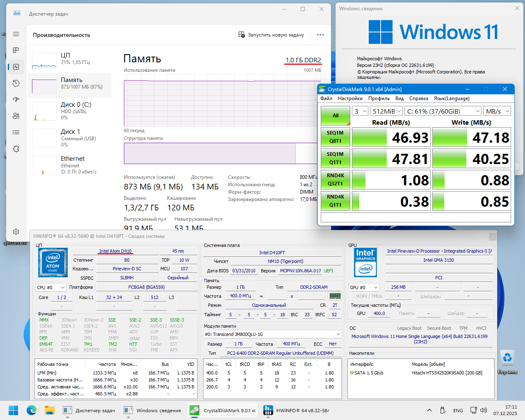Click the Task Manager title bar app icon
Image resolution: width=525 pixels, height=420 pixels.
(17, 14)
